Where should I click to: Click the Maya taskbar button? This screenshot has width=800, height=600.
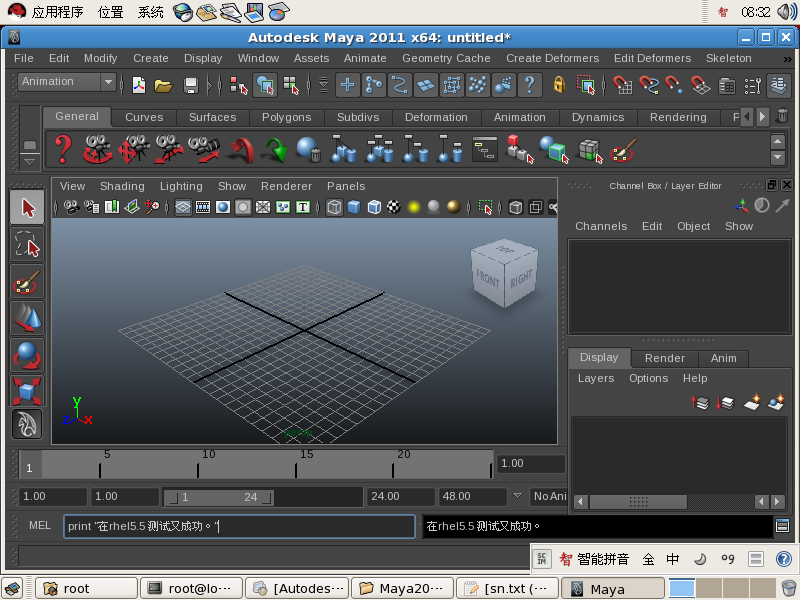click(x=613, y=589)
